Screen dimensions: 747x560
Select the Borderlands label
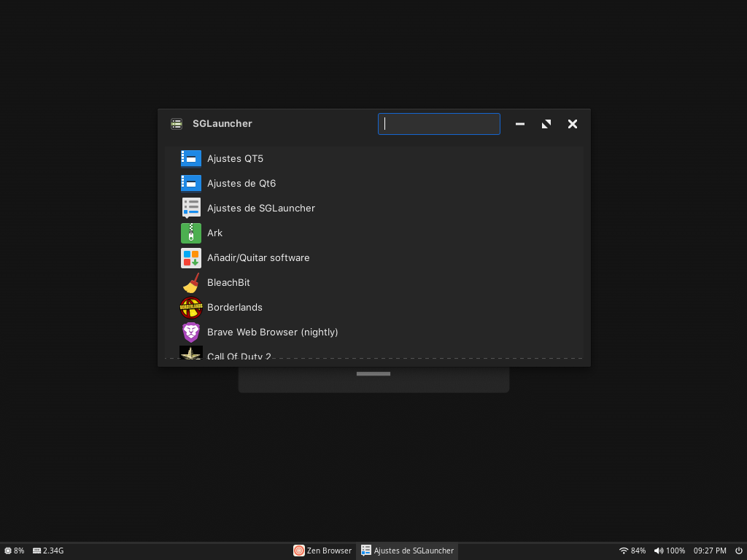coord(235,307)
